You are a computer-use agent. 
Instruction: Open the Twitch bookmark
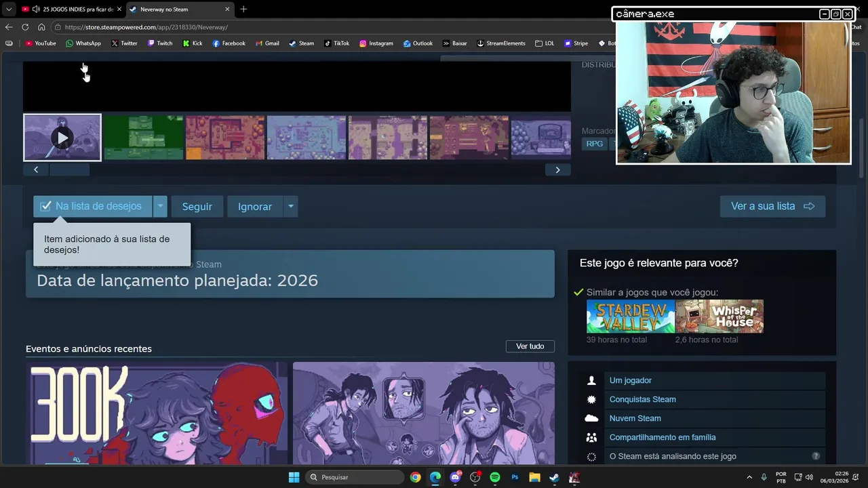tap(161, 43)
